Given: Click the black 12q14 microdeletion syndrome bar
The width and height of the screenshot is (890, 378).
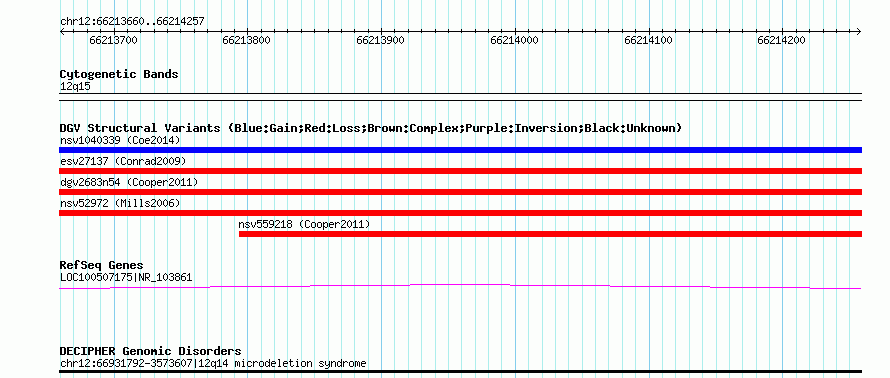Looking at the screenshot, I should pos(460,372).
